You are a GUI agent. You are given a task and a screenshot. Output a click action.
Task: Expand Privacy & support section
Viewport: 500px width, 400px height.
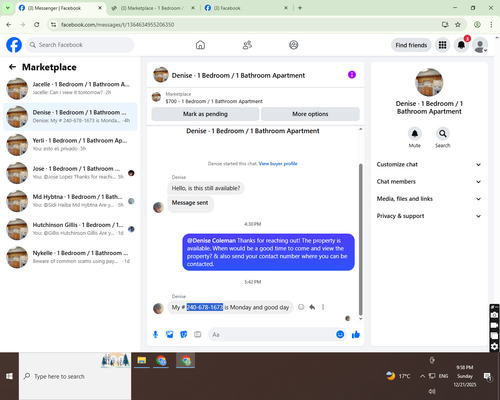(429, 216)
